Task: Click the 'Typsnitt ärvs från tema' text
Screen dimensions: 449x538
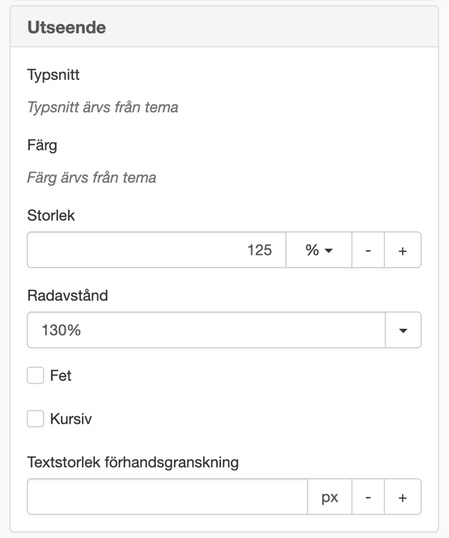Action: 103,107
